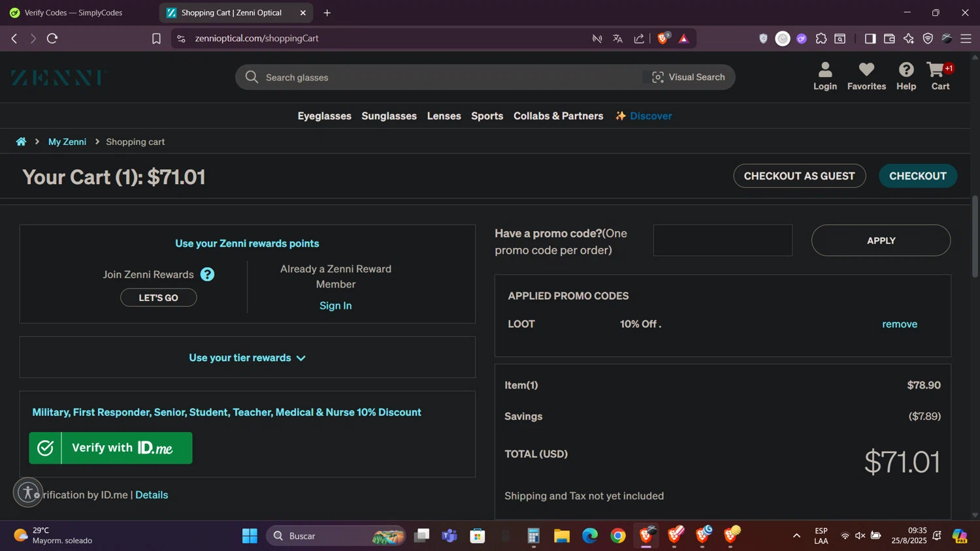Click LET'S GO rewards button

click(x=158, y=297)
